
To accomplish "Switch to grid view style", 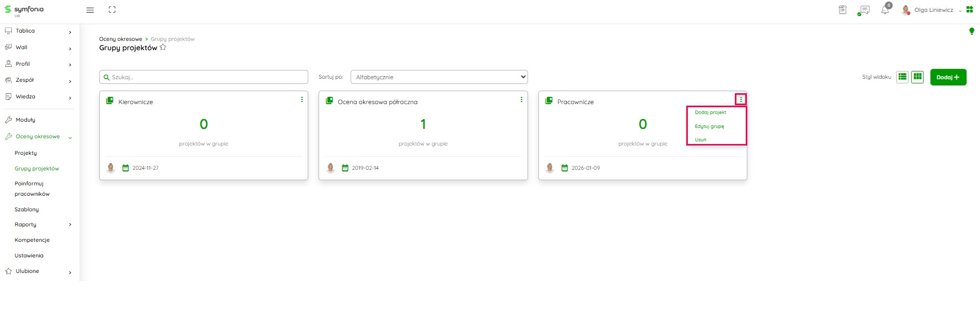I will coord(917,77).
